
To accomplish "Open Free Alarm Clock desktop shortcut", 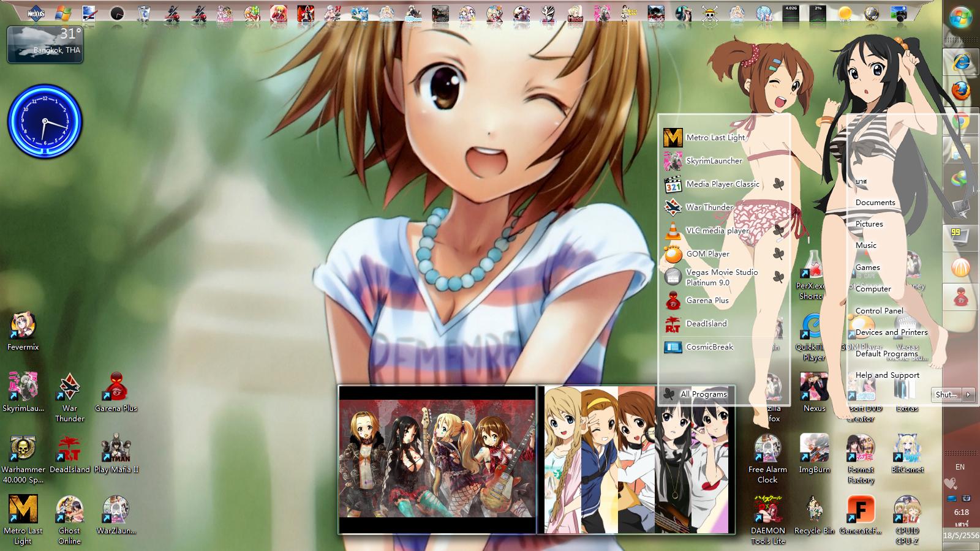I will pyautogui.click(x=767, y=459).
